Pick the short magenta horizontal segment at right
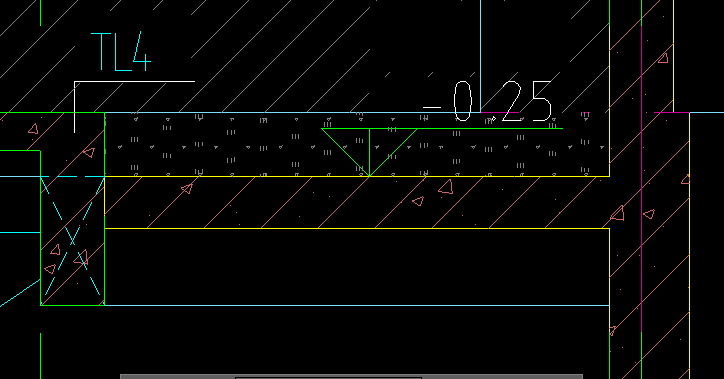 coord(671,112)
